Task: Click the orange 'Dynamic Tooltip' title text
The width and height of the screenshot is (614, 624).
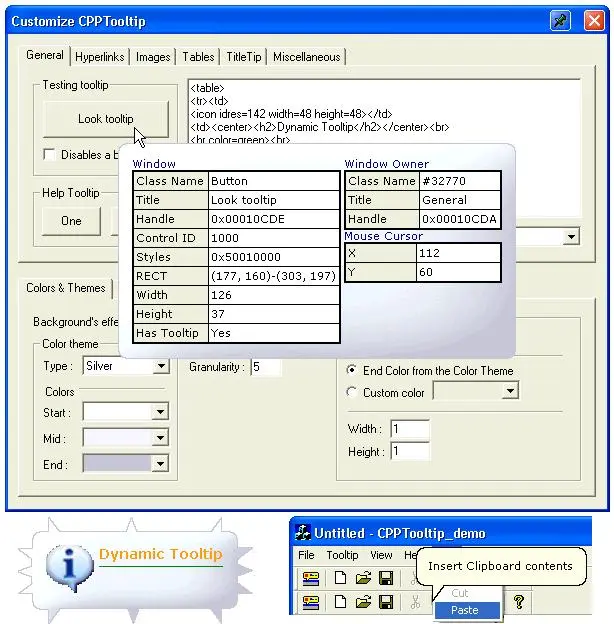Action: (161, 554)
